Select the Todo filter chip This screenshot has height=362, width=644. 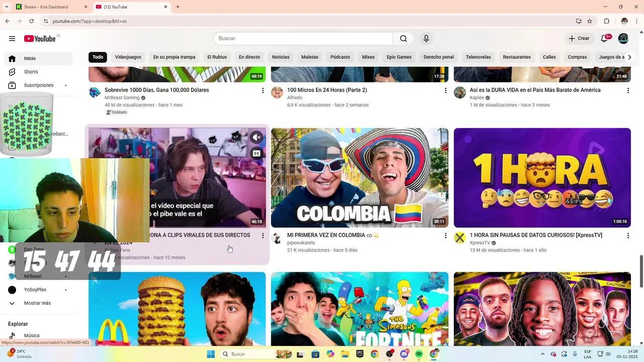(98, 57)
